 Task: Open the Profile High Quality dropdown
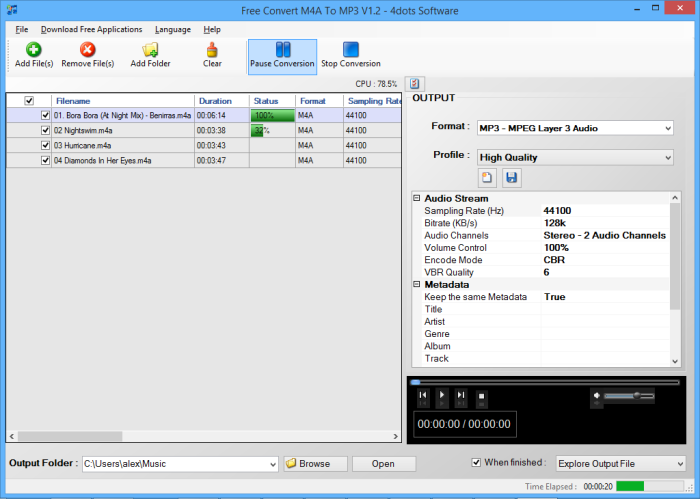point(575,157)
